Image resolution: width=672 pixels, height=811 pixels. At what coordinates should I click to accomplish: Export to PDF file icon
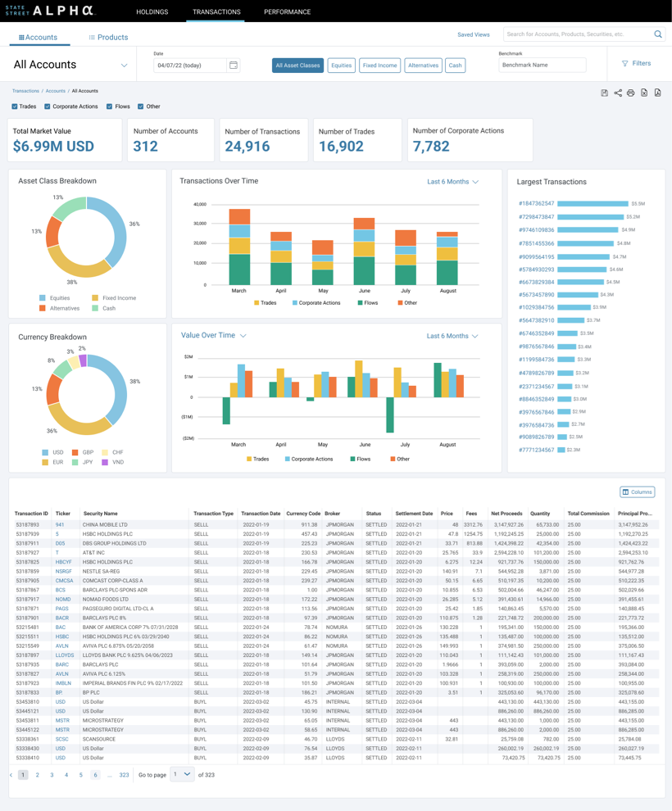point(657,93)
